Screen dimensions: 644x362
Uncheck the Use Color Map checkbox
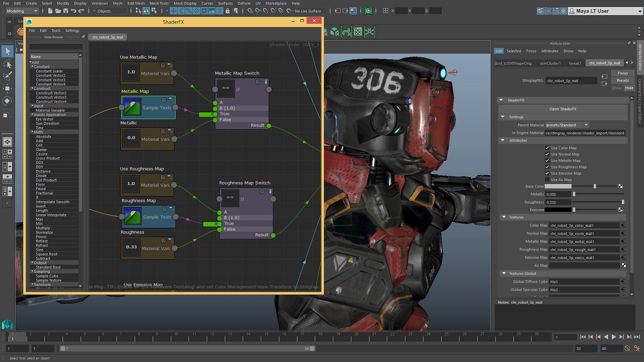click(x=547, y=148)
